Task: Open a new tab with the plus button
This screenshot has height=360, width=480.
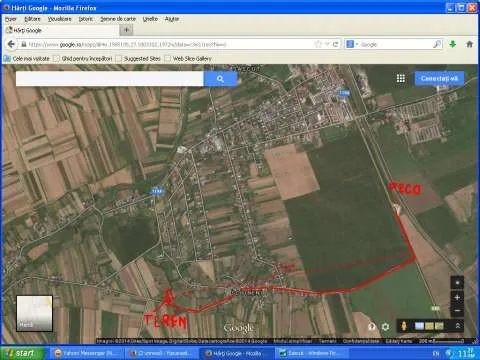Action: (126, 30)
